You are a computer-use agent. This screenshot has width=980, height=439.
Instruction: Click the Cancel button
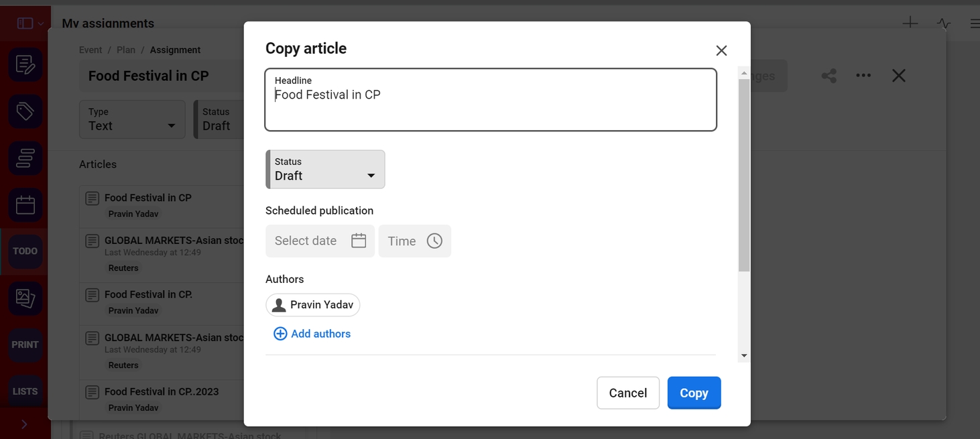tap(627, 393)
